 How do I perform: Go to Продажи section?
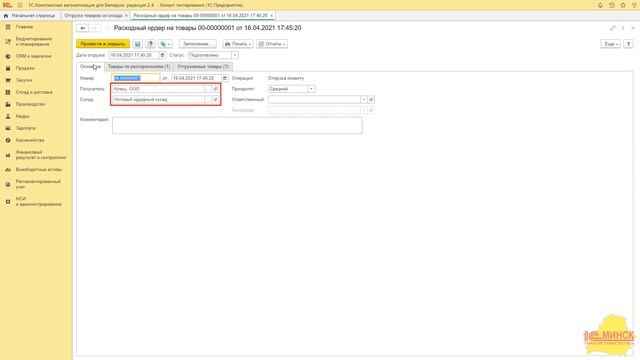[25, 68]
